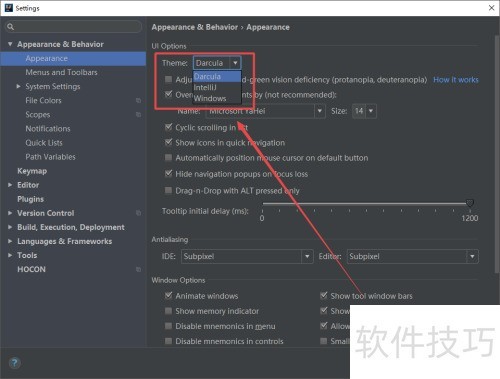
Task: Toggle Cyclic scrolling in list
Action: [x=169, y=127]
